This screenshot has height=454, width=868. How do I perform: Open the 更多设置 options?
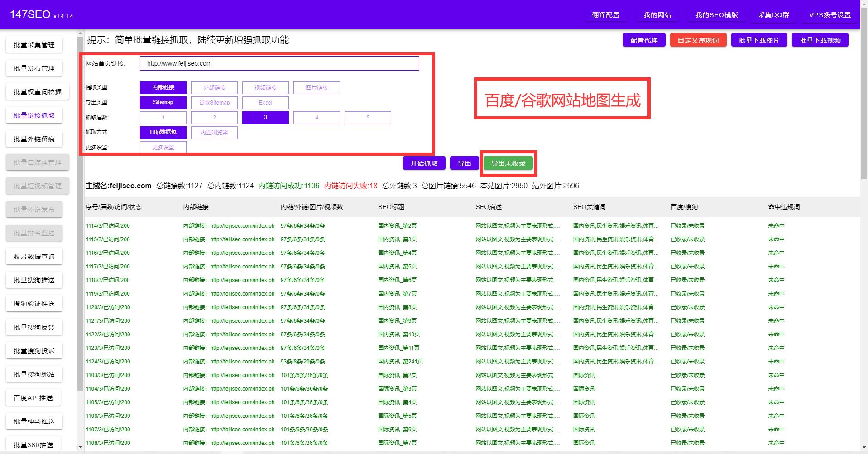[163, 147]
